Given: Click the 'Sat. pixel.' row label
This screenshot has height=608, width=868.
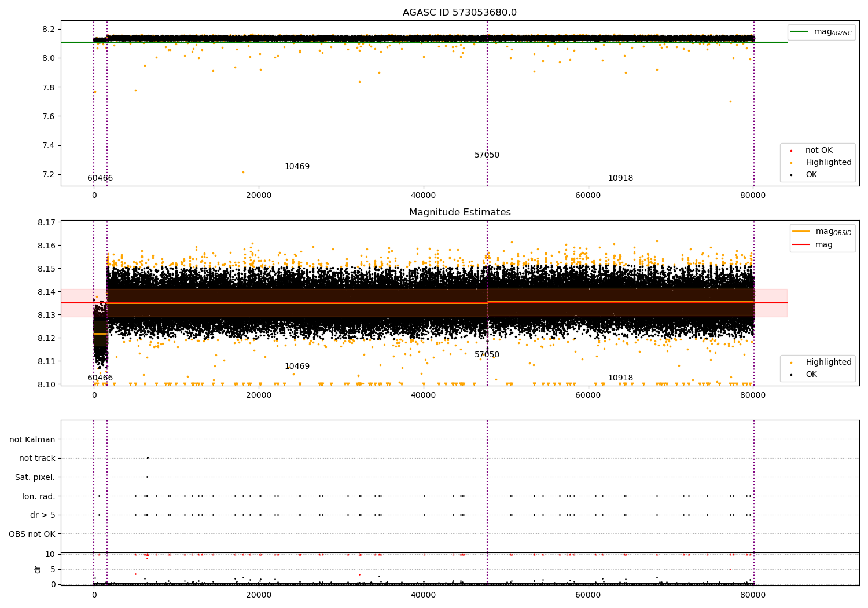Looking at the screenshot, I should point(35,478).
